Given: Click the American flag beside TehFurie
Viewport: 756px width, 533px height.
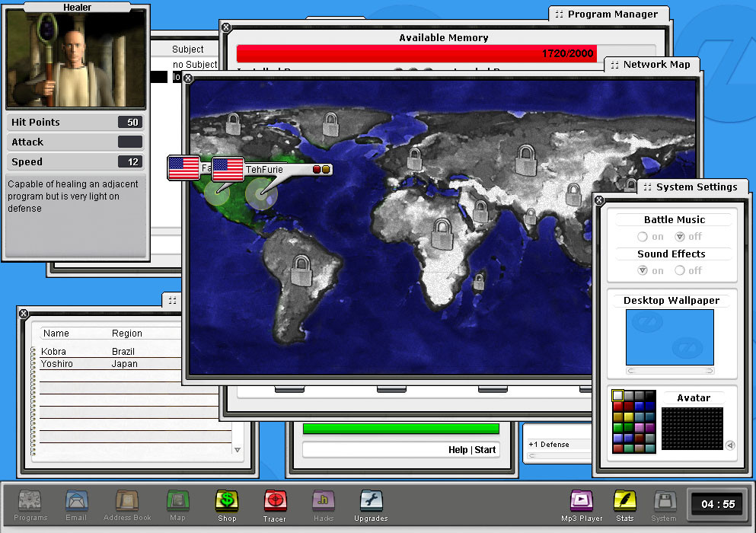Looking at the screenshot, I should click(228, 169).
